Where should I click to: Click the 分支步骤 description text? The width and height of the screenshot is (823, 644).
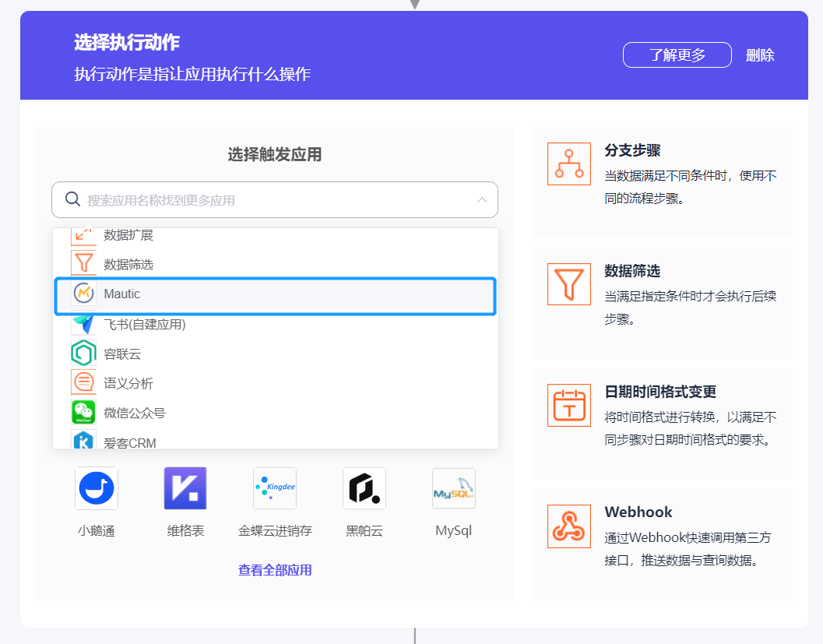690,187
